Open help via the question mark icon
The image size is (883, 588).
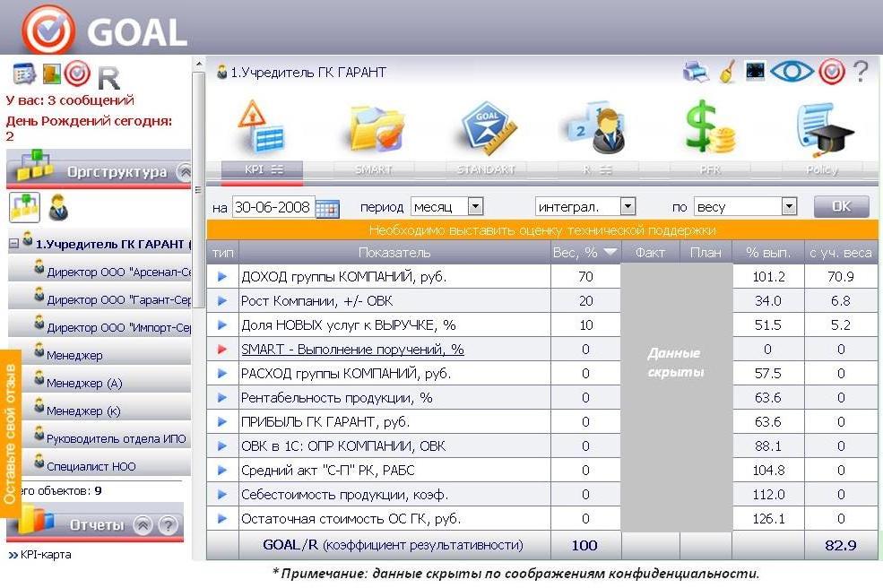[x=861, y=72]
